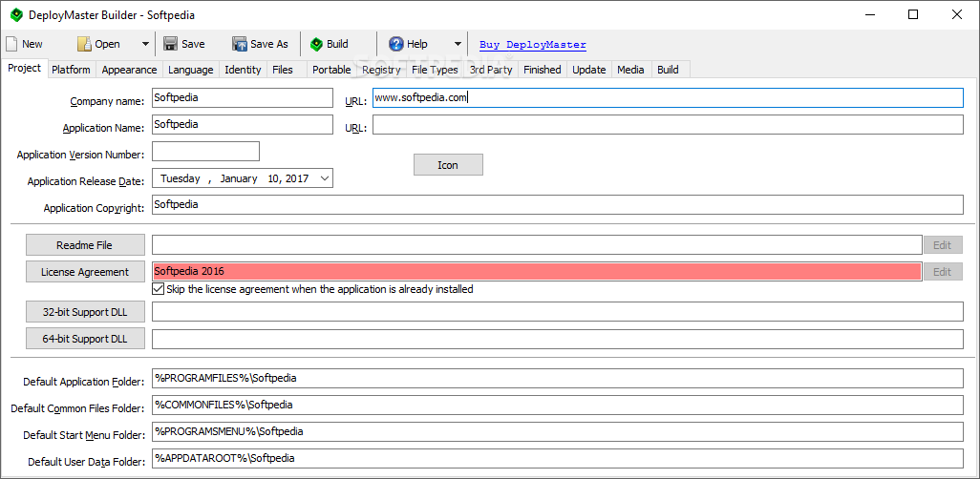Minimize the DeployMaster Builder window
980x479 pixels.
point(869,14)
